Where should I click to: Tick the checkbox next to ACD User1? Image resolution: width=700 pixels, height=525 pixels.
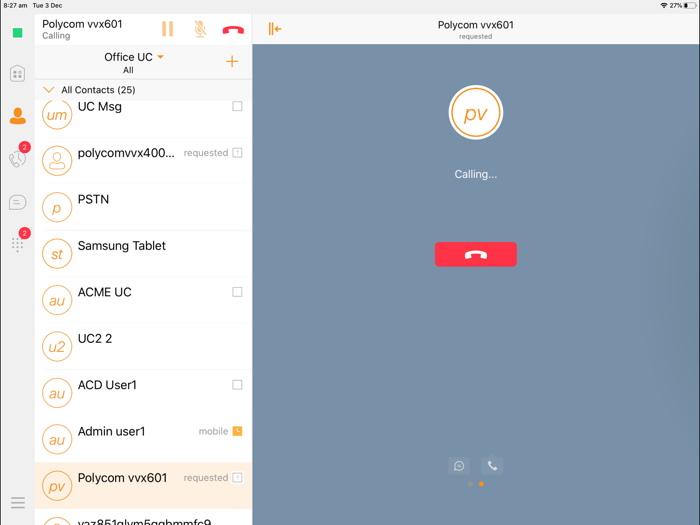[237, 385]
